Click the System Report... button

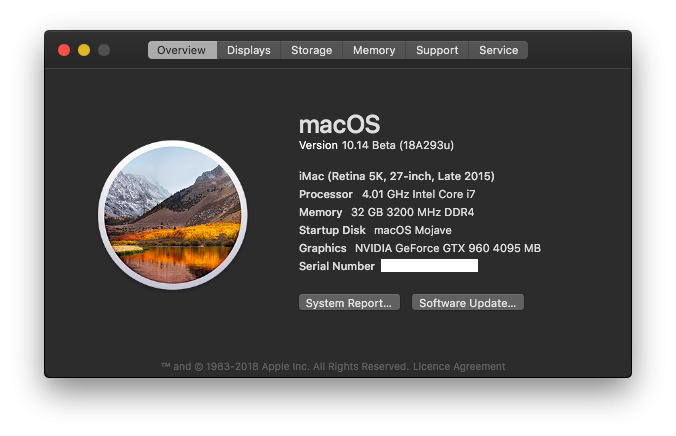(349, 302)
